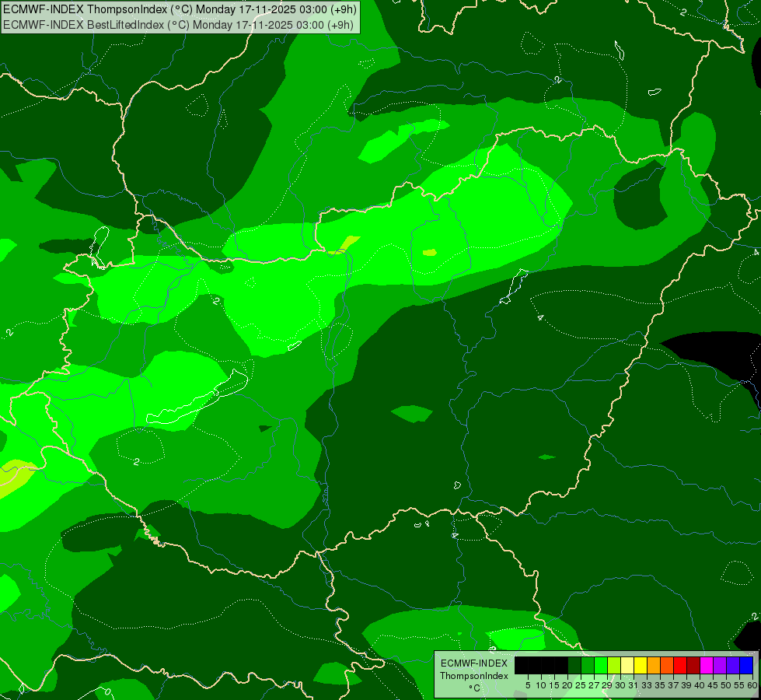Click legend tick value 37

(674, 685)
